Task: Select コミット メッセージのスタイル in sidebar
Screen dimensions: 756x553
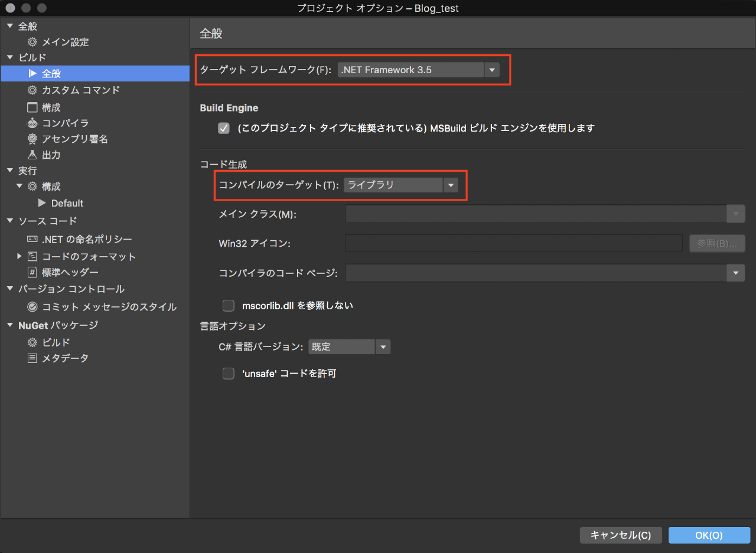Action: point(109,307)
